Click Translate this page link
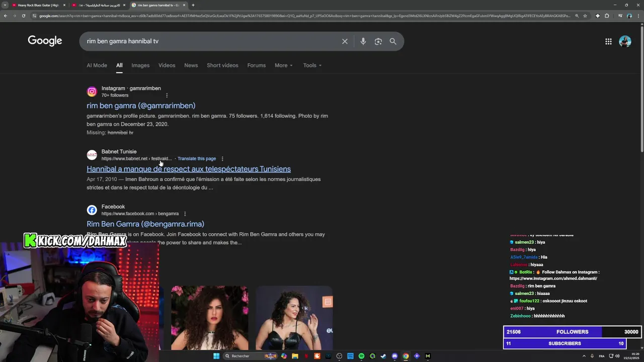644x362 pixels. 197,158
